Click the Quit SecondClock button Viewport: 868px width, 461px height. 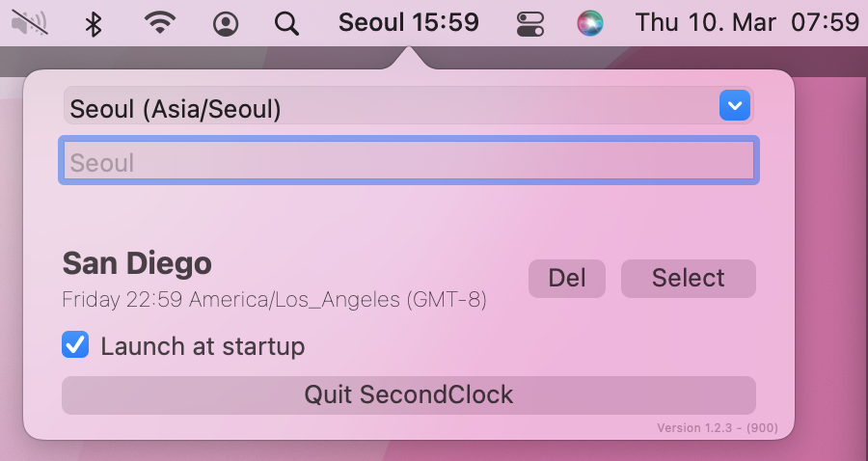click(409, 395)
